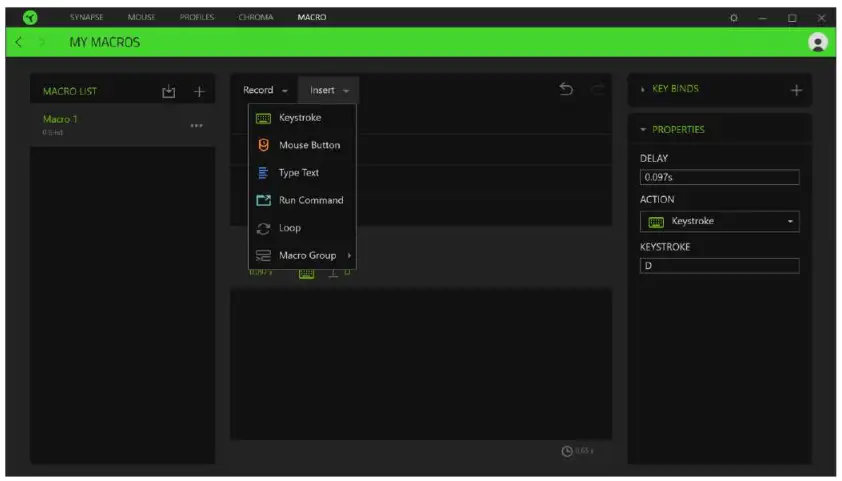
Task: Click the Macro List header
Action: point(70,91)
